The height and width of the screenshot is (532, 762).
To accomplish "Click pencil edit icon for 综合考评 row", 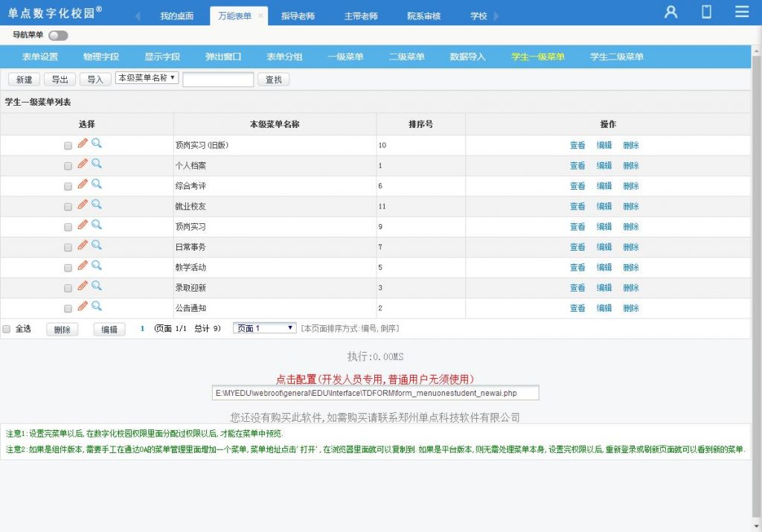I will click(x=83, y=184).
